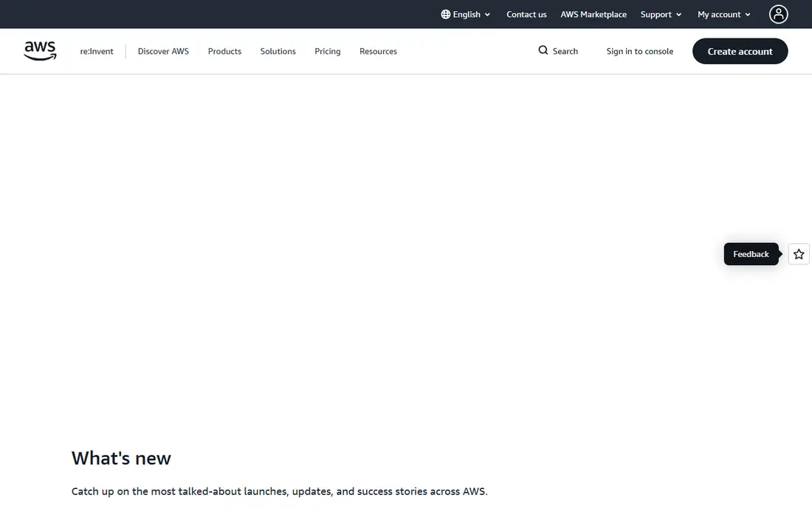
Task: Click the Create account button
Action: (740, 51)
